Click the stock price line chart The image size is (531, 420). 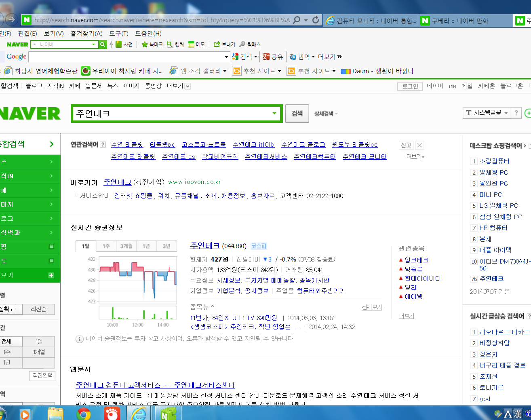point(138,279)
